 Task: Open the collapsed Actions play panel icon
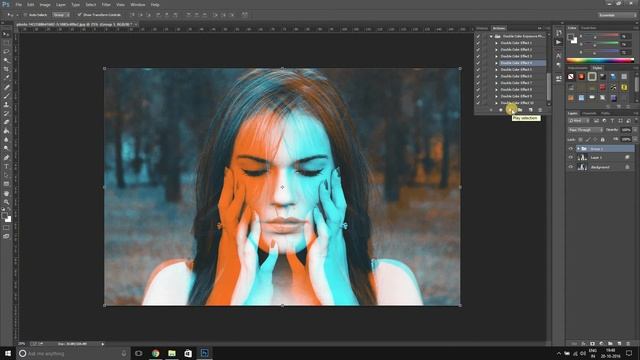coord(559,42)
